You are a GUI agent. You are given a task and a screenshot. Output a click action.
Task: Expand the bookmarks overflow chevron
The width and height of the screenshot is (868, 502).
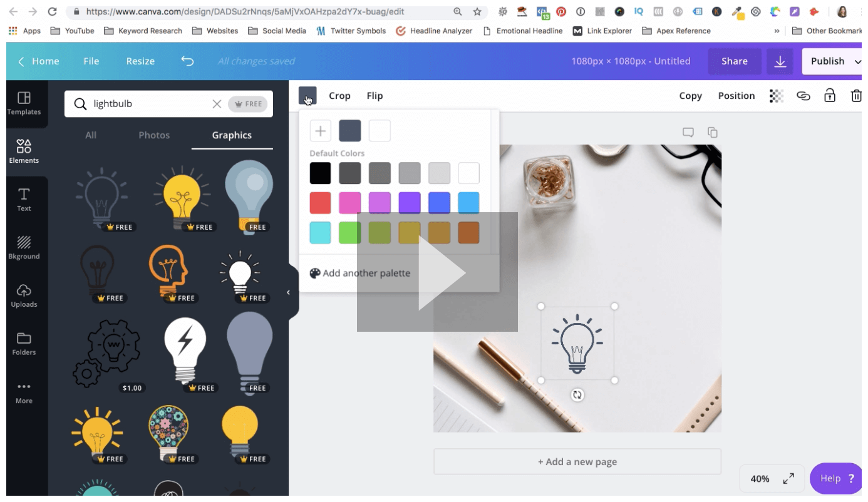coord(777,31)
